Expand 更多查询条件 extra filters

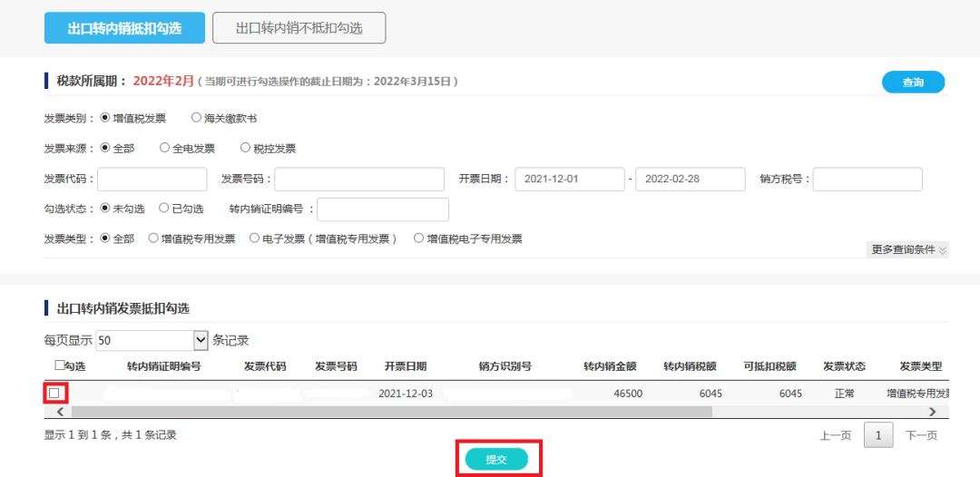tap(907, 249)
